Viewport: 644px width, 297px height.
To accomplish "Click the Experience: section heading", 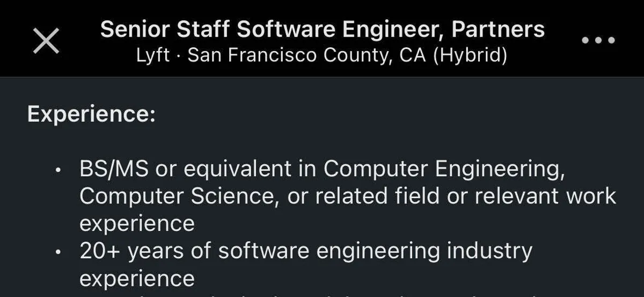I will pos(91,114).
